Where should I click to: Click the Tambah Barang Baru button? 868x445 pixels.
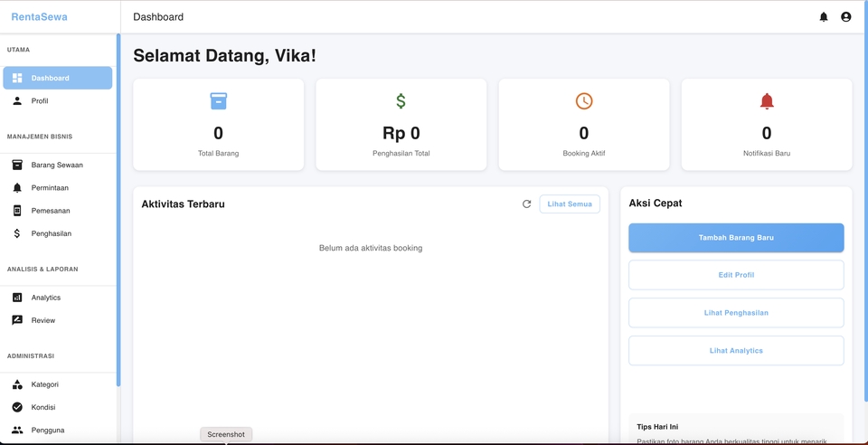point(736,238)
